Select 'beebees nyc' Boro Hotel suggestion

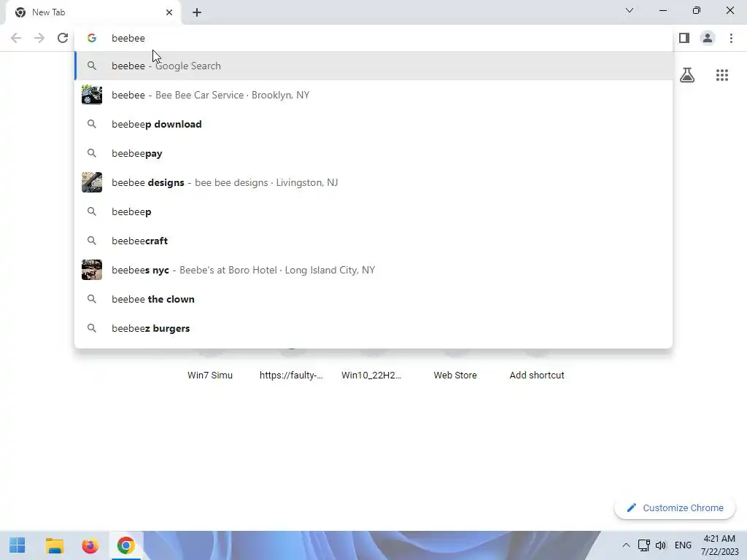pos(373,270)
